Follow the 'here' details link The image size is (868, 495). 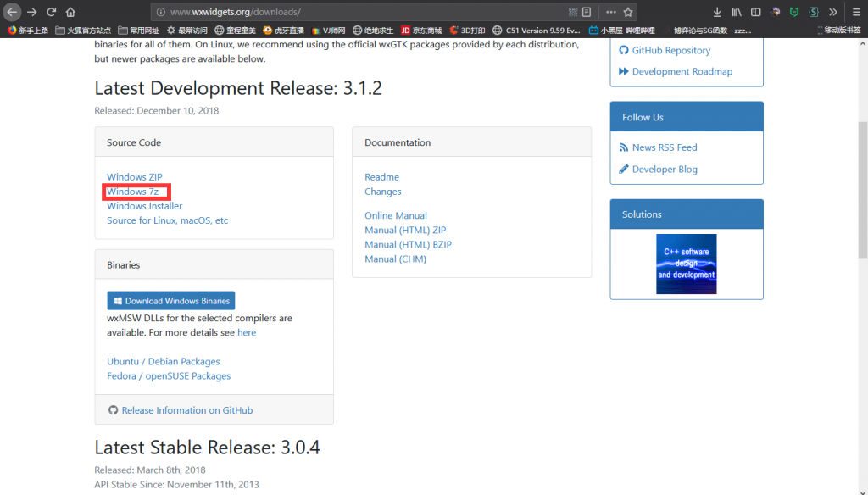click(247, 332)
